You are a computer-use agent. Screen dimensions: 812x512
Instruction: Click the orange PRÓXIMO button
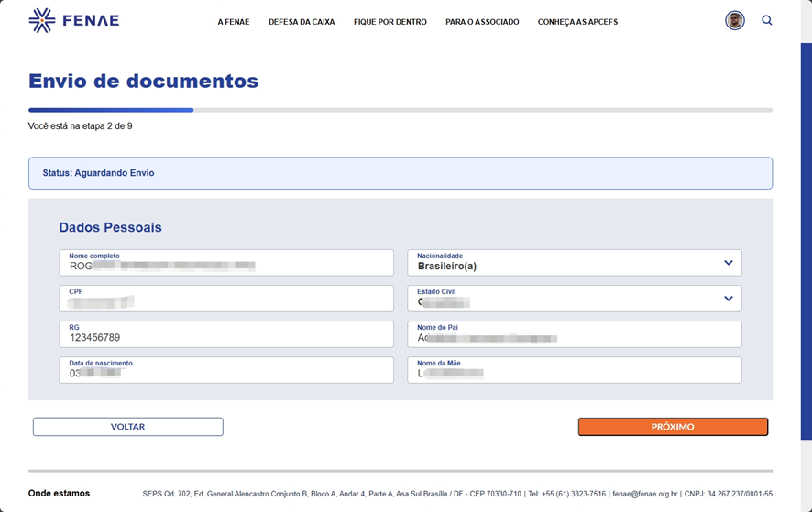coord(673,427)
